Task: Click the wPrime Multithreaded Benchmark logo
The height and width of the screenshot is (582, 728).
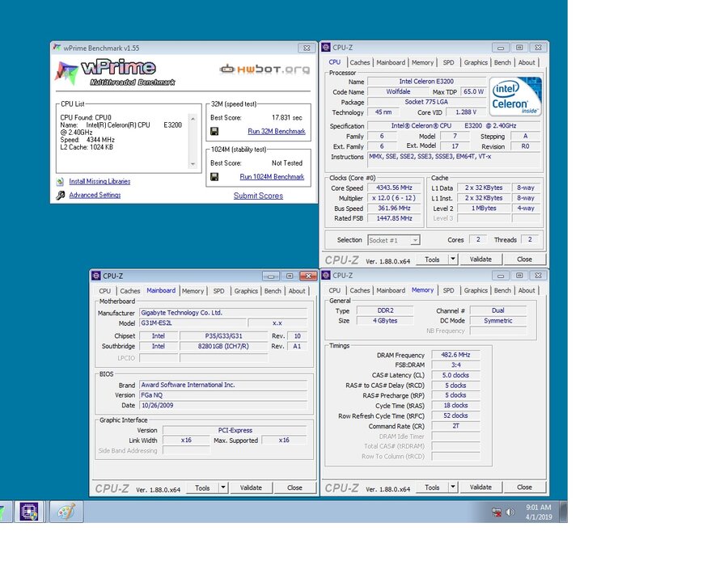Action: (115, 73)
